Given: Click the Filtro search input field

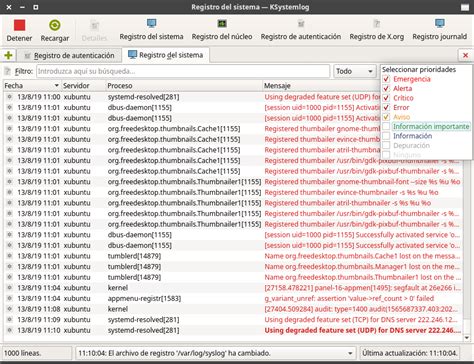Looking at the screenshot, I should click(183, 71).
